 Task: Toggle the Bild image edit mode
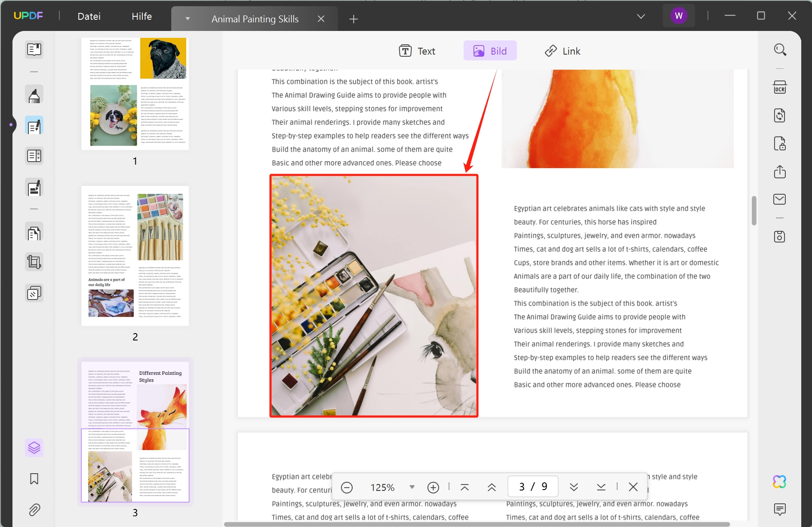click(490, 51)
